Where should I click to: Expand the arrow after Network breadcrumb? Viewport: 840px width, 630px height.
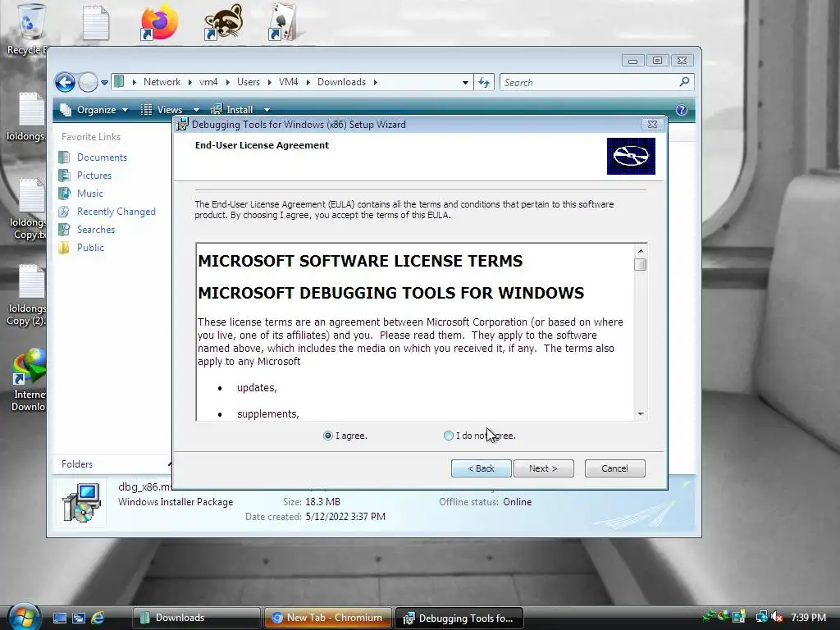[189, 82]
